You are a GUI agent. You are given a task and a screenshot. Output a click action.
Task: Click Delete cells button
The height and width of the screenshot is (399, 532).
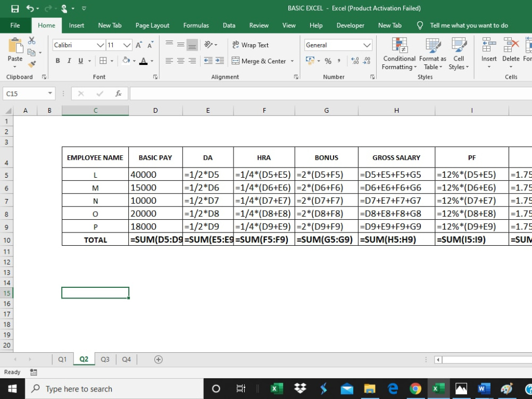511,53
